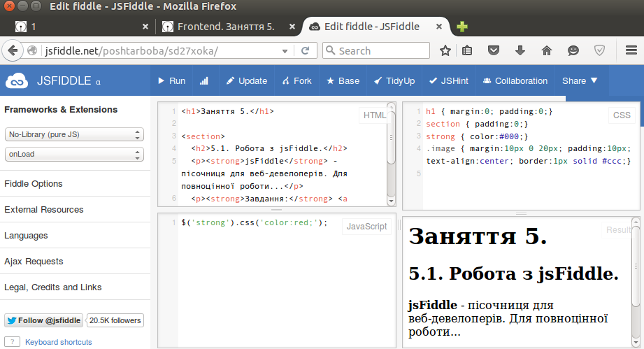
Task: Click Result panel scroll down arrow
Action: click(636, 343)
